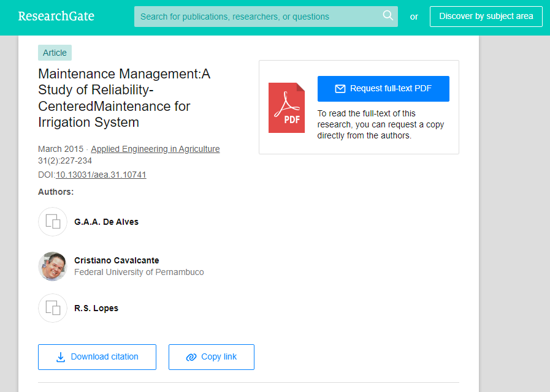Click the chain link icon beside Copy link
Screen dimensions: 550x392
pos(191,357)
